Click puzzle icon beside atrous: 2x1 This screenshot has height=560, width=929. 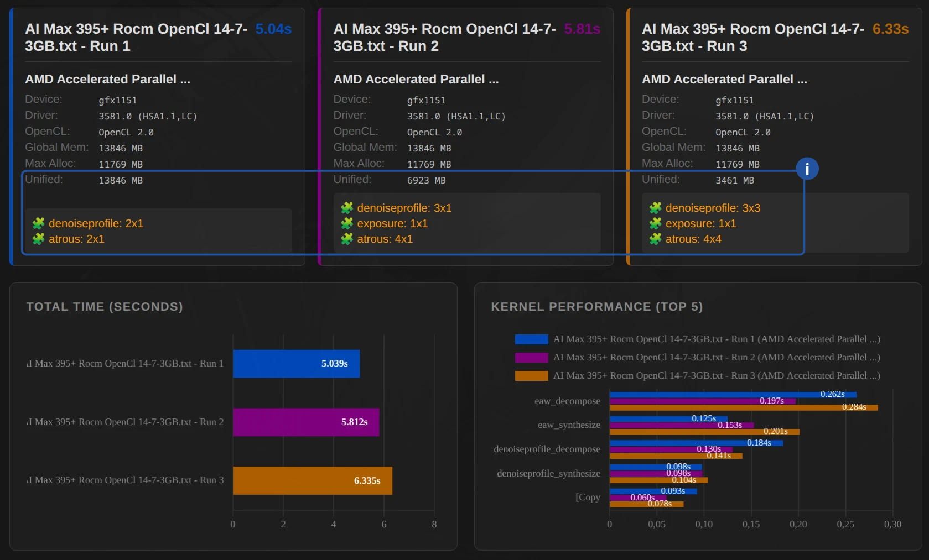coord(38,239)
